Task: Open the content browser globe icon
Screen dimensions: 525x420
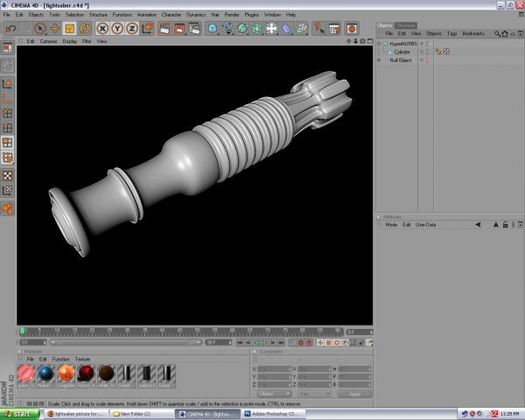Action: (352, 29)
